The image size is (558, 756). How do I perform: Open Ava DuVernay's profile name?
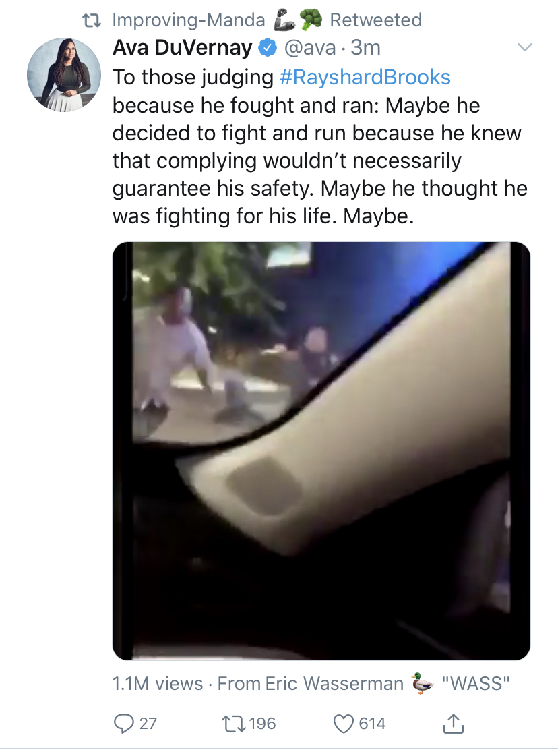(x=182, y=47)
